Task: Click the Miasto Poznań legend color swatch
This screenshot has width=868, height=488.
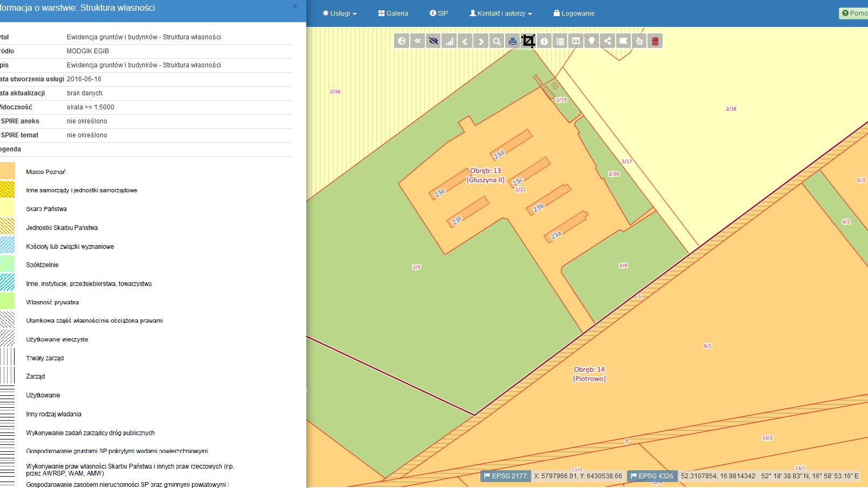Action: (7, 171)
